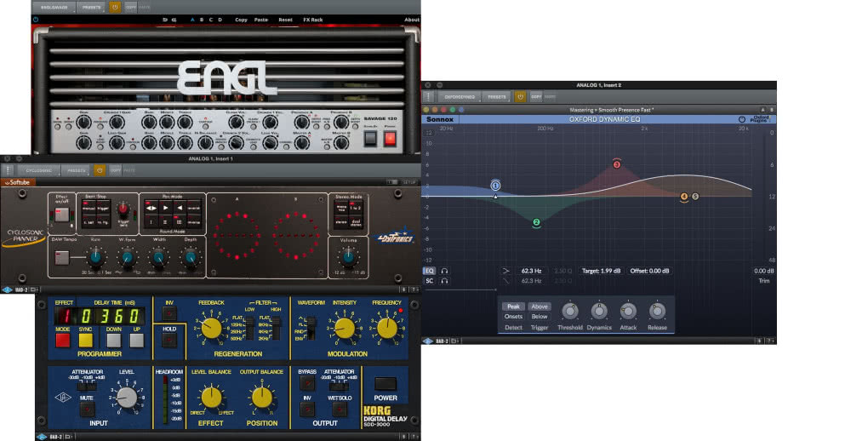The image size is (868, 441).
Task: Click power button in Insert 2 toolbar
Action: click(520, 96)
